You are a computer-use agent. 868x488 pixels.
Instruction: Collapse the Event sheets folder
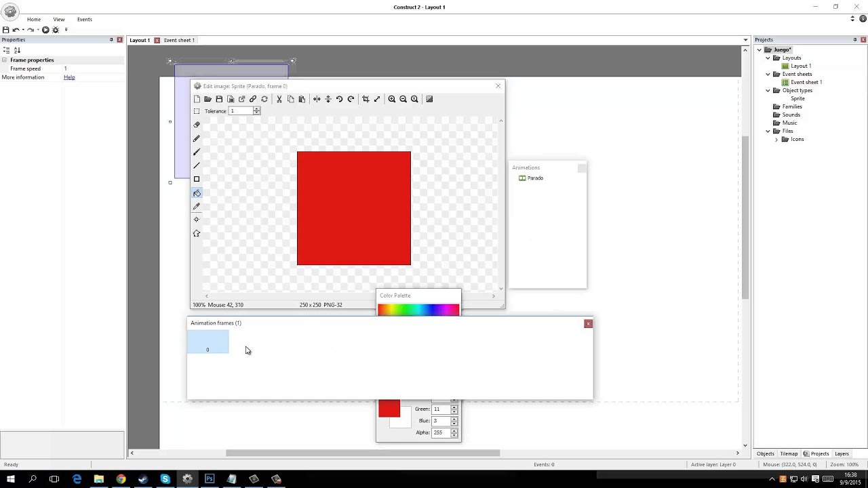click(x=768, y=74)
